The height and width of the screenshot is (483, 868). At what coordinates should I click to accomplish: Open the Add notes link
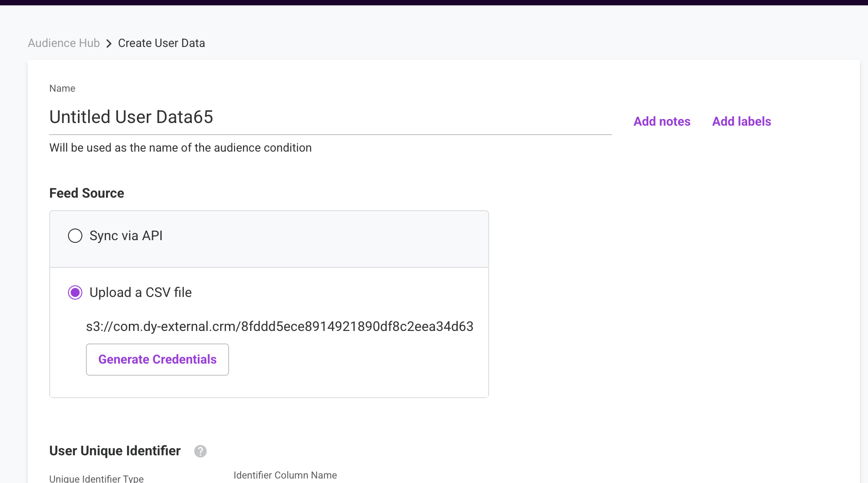coord(662,122)
